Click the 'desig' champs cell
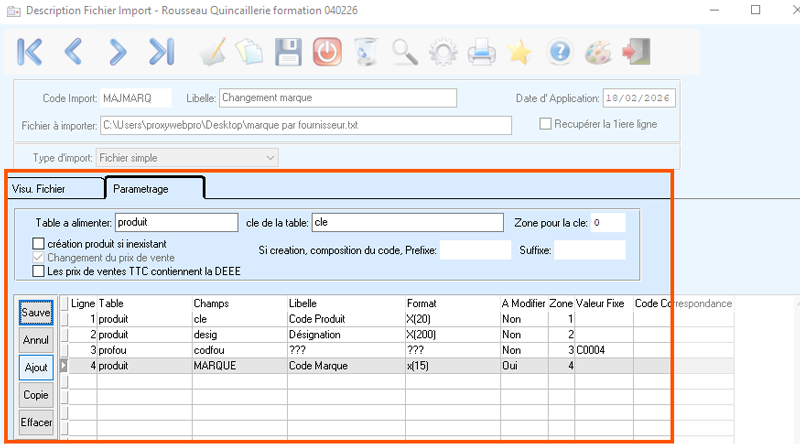Screen dimensions: 800x444 point(240,334)
